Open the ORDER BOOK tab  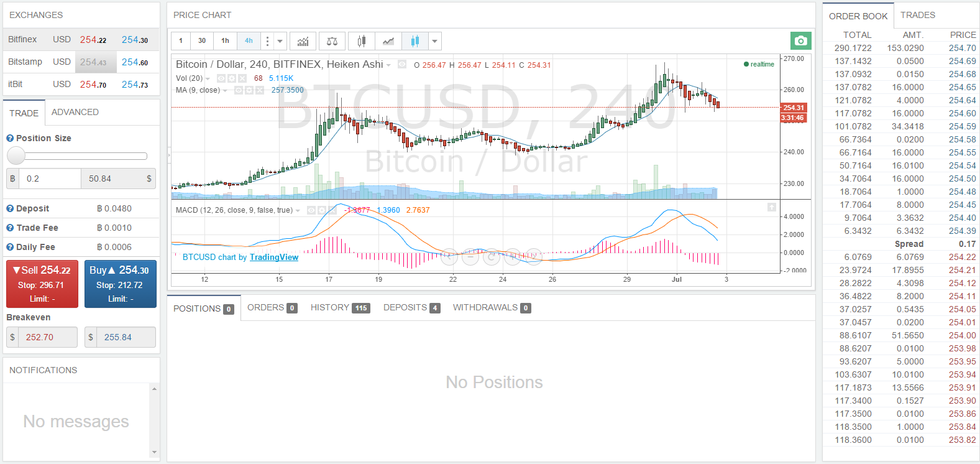(x=858, y=16)
